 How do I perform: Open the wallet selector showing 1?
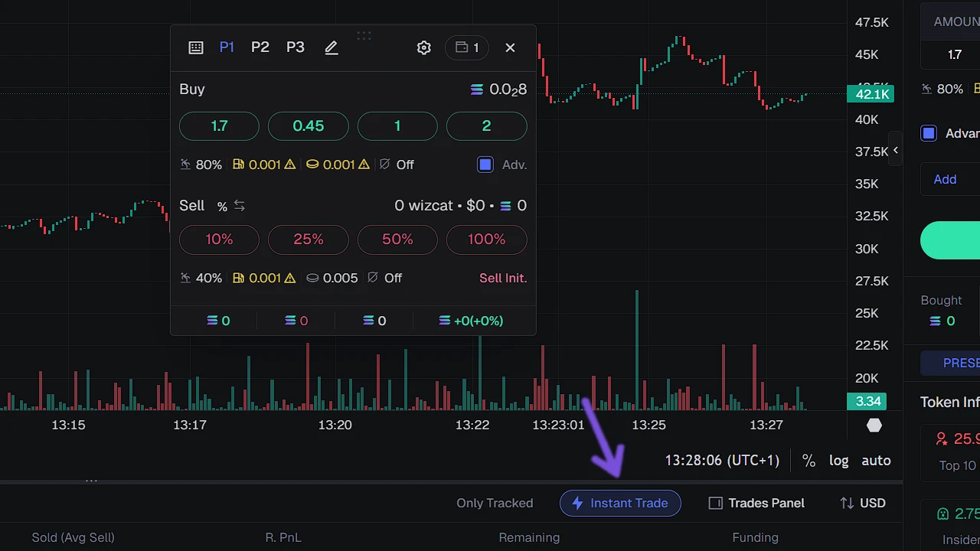point(466,47)
